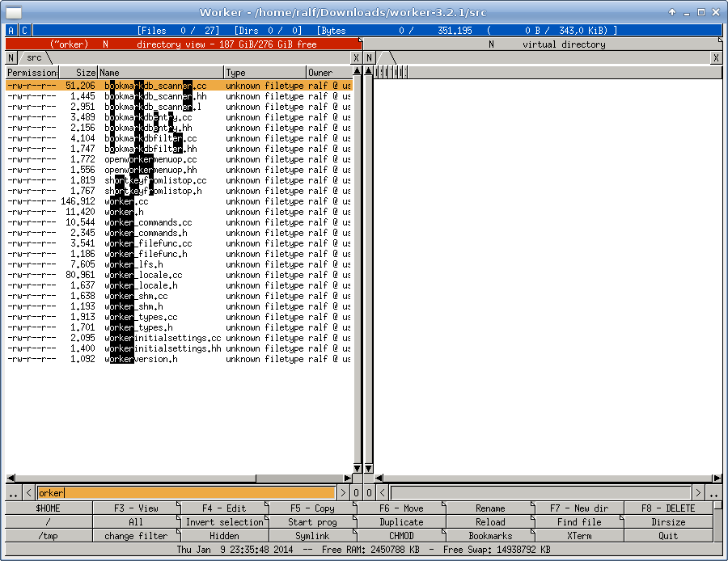Click the Type column header
The height and width of the screenshot is (561, 728).
point(264,73)
